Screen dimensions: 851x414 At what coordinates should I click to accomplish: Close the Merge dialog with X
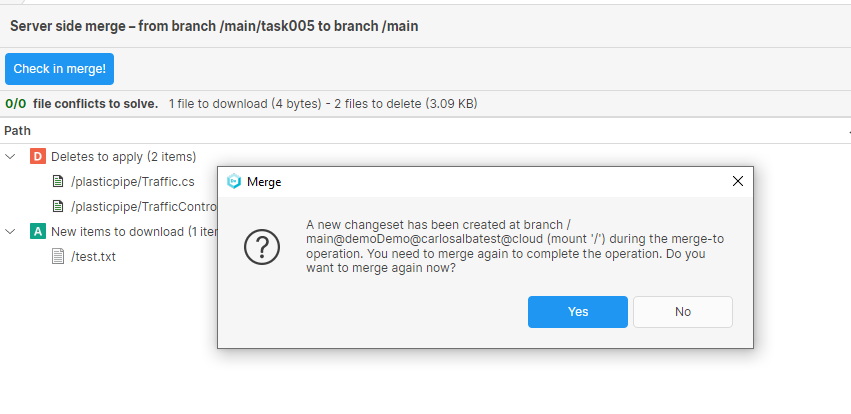pos(738,182)
